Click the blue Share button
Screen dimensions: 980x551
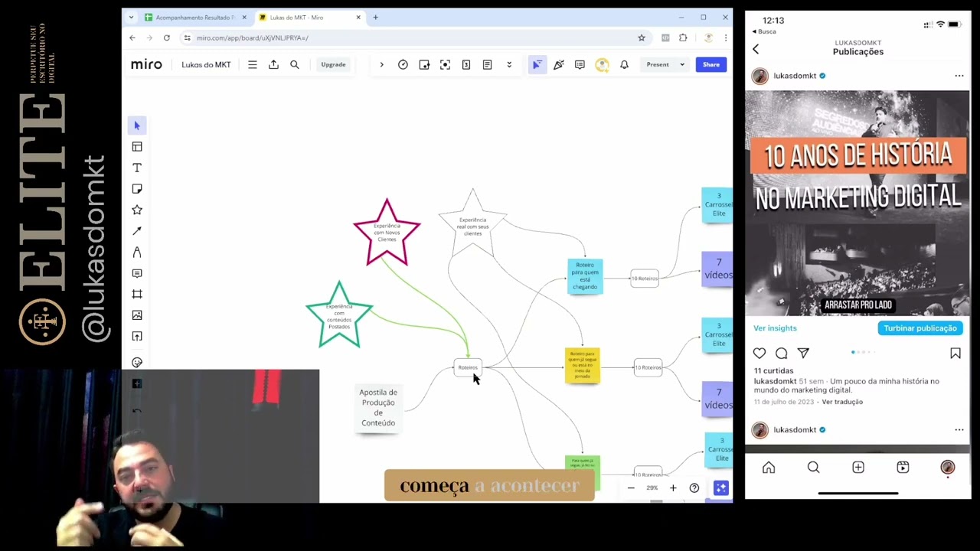click(711, 65)
